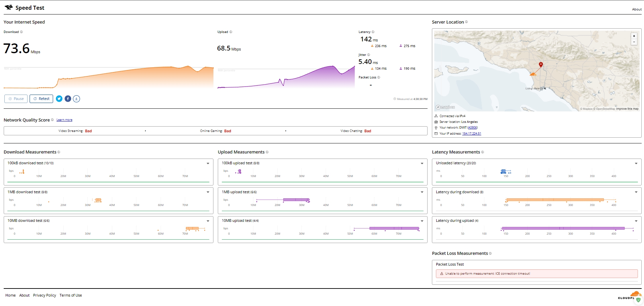Click the Retest button
Image resolution: width=644 pixels, height=306 pixels.
[41, 99]
